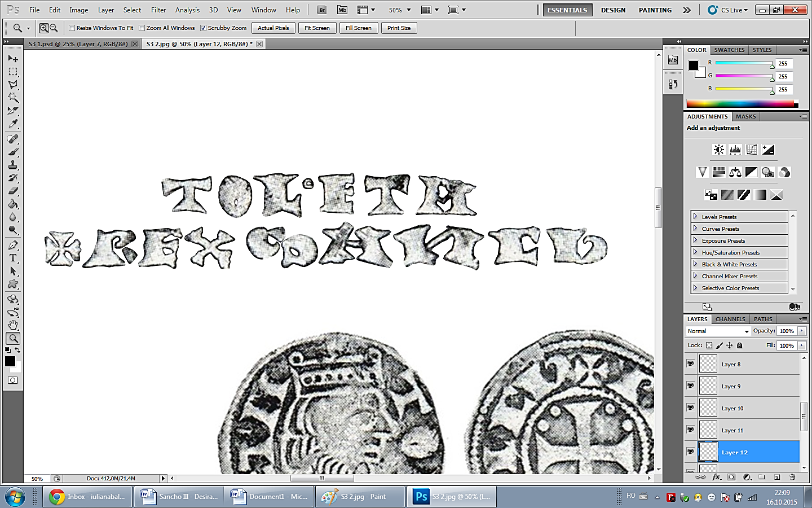Add a Brightness/Contrast adjustment

tap(718, 150)
